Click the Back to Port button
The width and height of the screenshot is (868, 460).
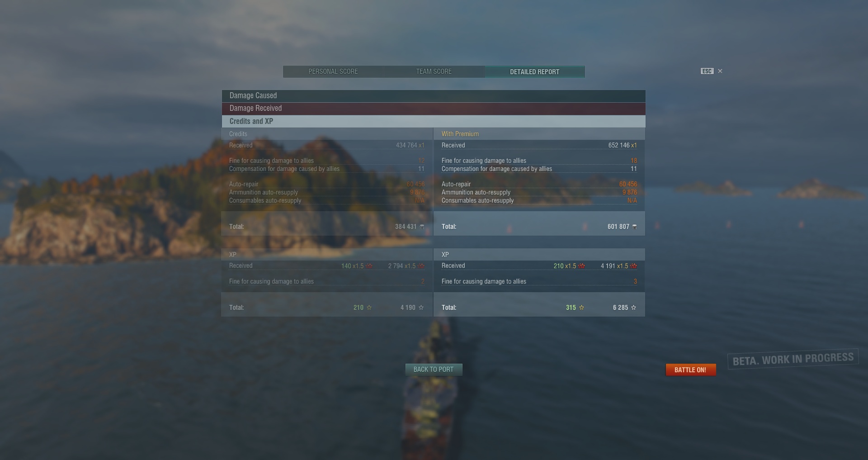click(434, 370)
